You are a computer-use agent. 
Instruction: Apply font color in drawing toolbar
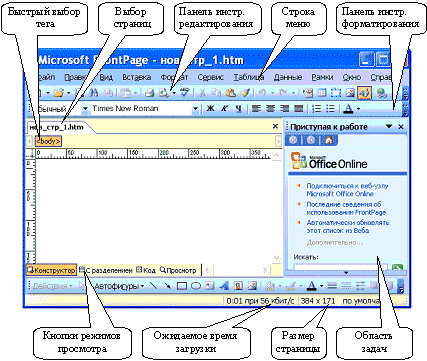coord(311,286)
